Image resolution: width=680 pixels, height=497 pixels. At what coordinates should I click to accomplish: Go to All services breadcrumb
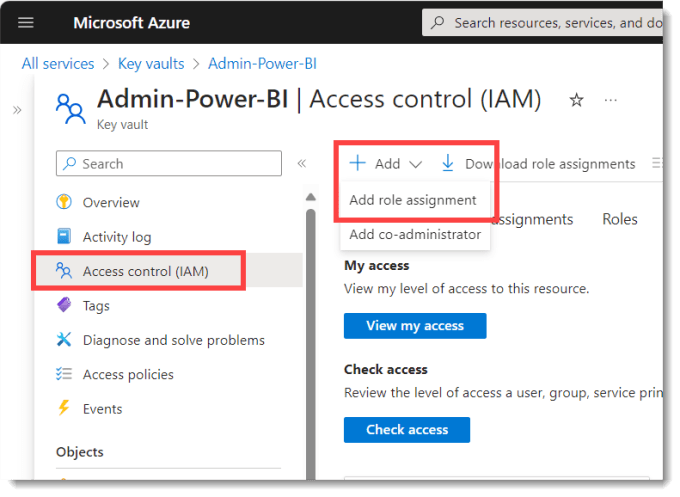click(x=58, y=64)
